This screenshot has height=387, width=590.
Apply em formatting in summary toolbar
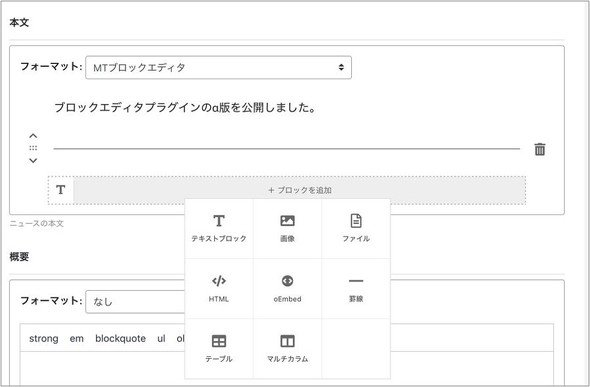coord(77,338)
